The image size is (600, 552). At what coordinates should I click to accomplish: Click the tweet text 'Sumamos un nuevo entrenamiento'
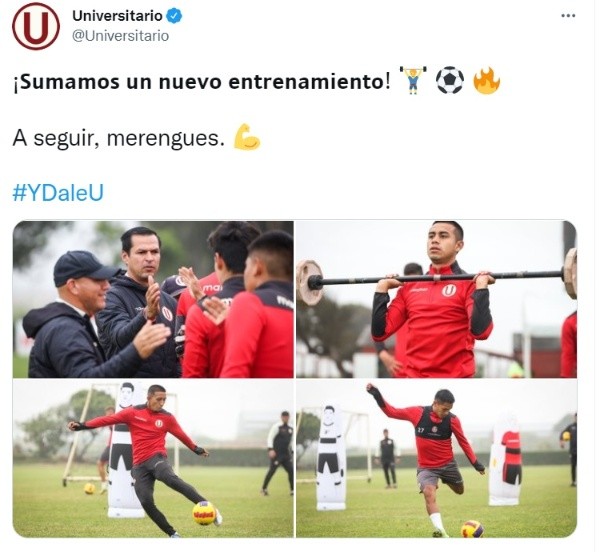[x=203, y=81]
